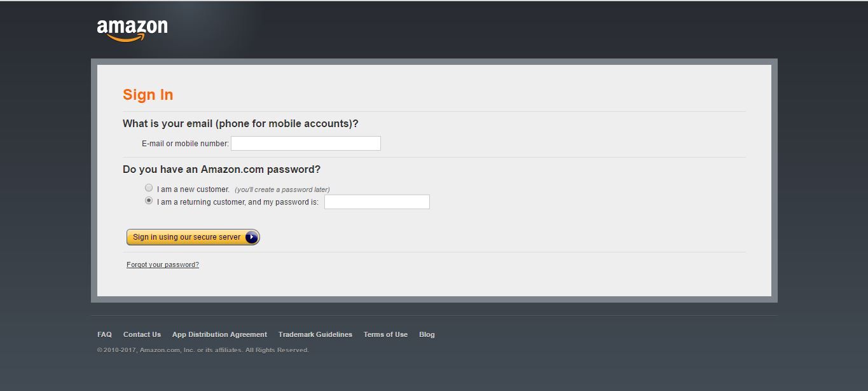868x391 pixels.
Task: Open the FAQ footer link
Action: [x=104, y=334]
